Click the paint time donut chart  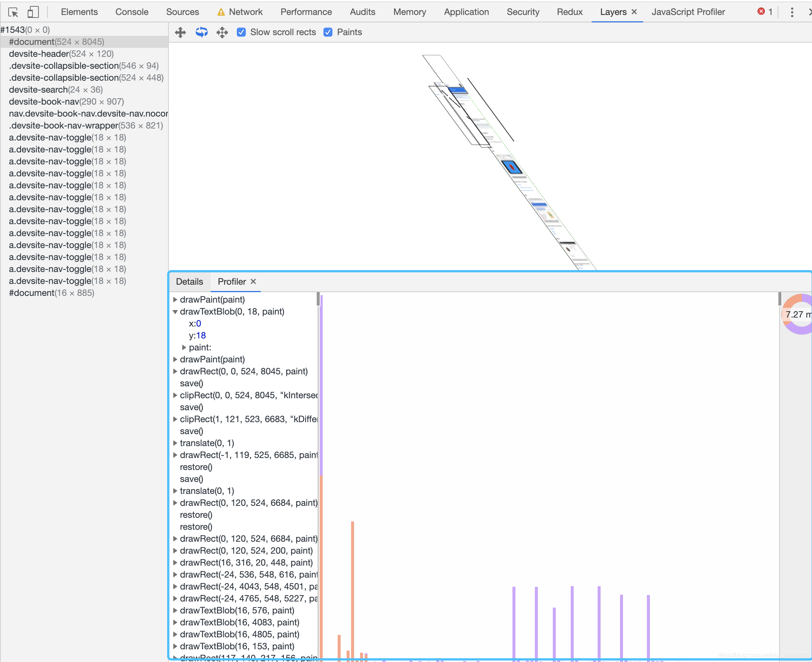[797, 314]
